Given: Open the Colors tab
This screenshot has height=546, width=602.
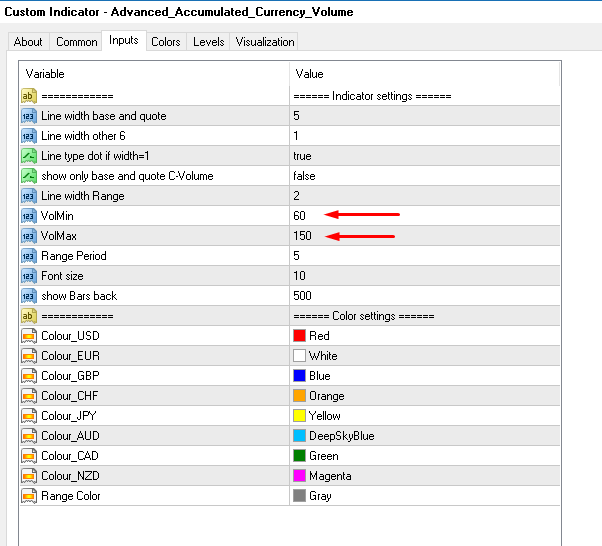Looking at the screenshot, I should click(166, 42).
